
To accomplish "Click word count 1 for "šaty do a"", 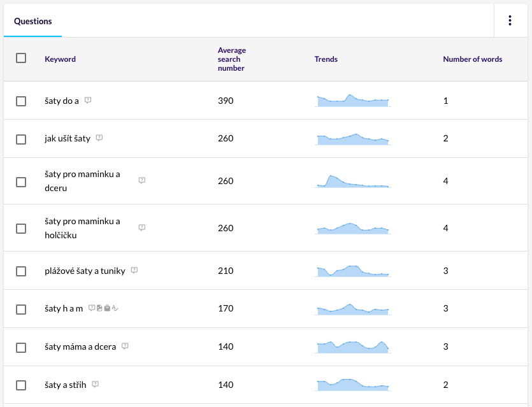I will pos(445,101).
